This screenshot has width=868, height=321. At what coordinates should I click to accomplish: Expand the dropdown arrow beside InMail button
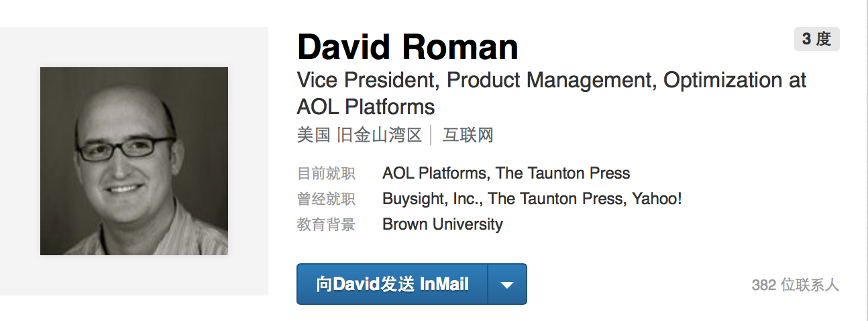click(x=507, y=284)
